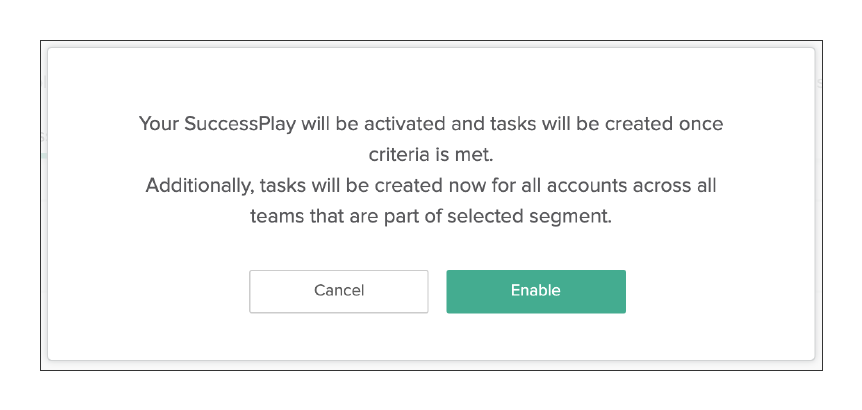Click the line 'teams that are part of selected segment.'
Viewport: 862px width, 410px height.
pos(431,217)
